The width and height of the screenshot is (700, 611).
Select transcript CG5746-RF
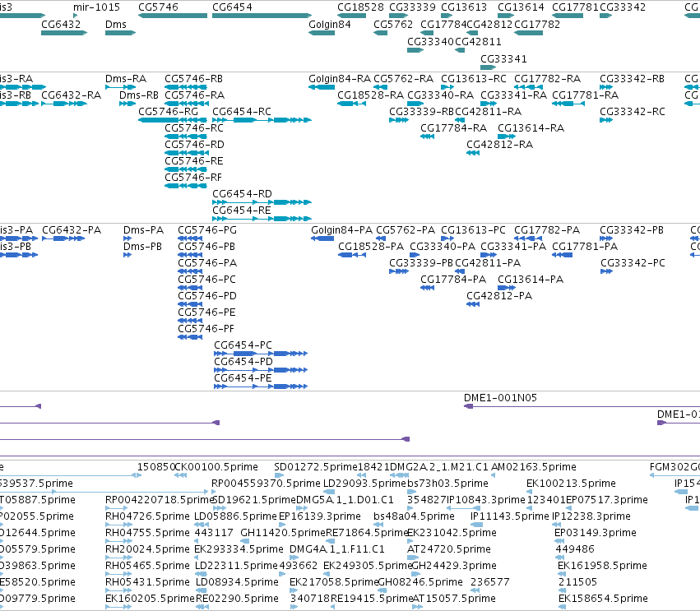[x=186, y=186]
